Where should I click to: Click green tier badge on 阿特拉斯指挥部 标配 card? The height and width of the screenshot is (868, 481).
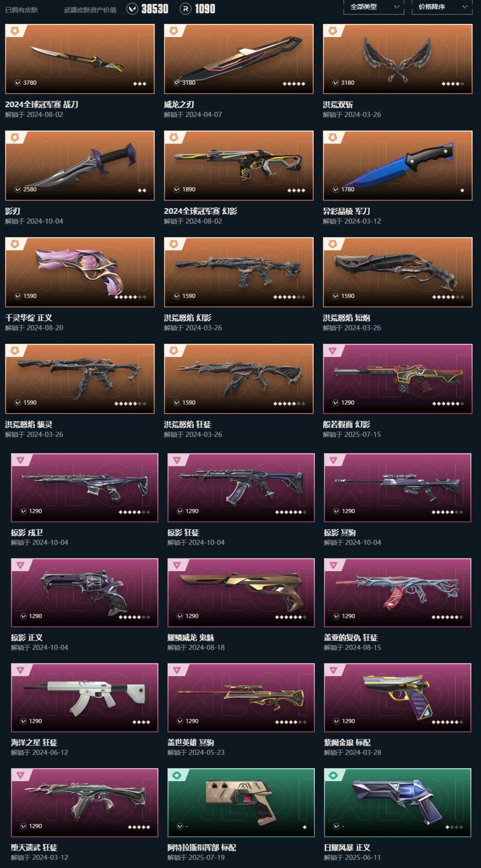pyautogui.click(x=177, y=775)
